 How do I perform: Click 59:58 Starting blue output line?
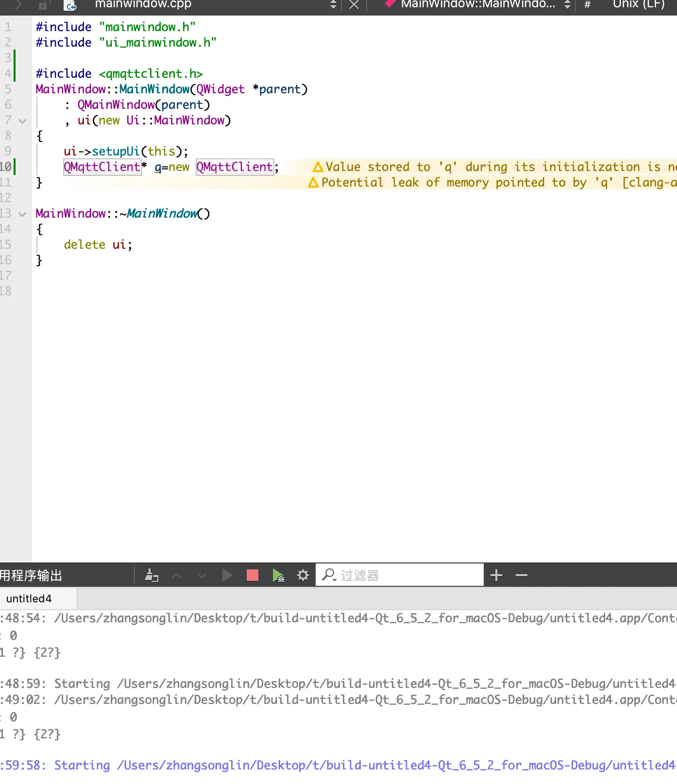pyautogui.click(x=338, y=766)
